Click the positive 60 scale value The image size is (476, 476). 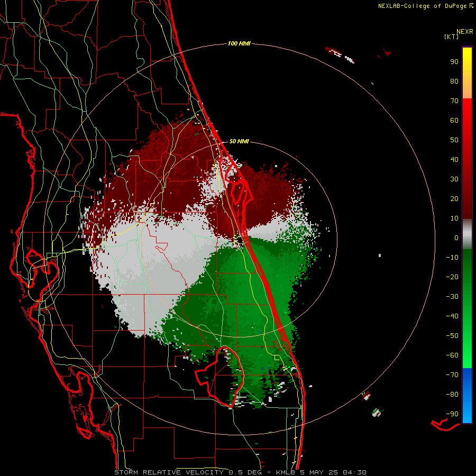tap(454, 120)
